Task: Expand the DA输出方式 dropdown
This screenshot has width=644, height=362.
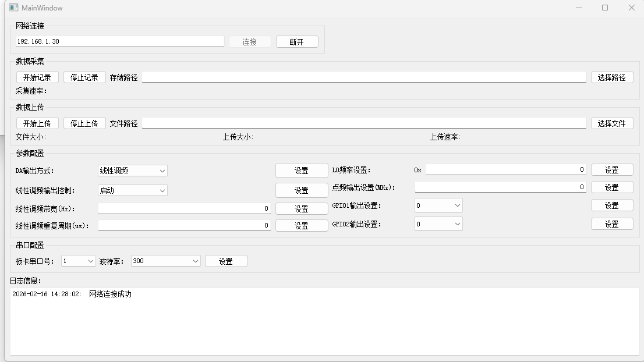Action: 133,171
